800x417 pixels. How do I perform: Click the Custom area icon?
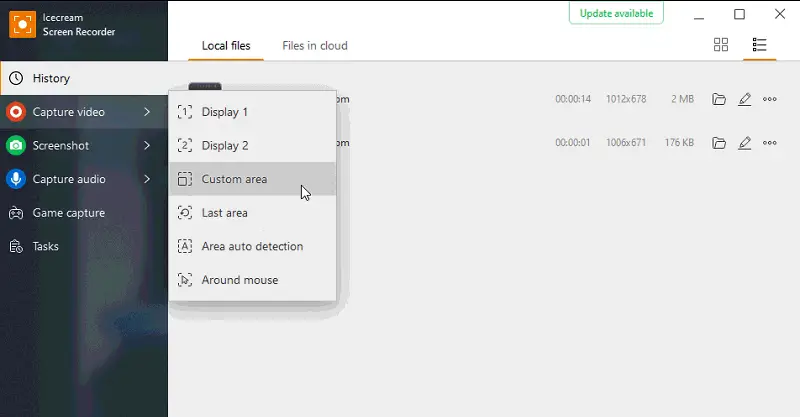pyautogui.click(x=185, y=179)
